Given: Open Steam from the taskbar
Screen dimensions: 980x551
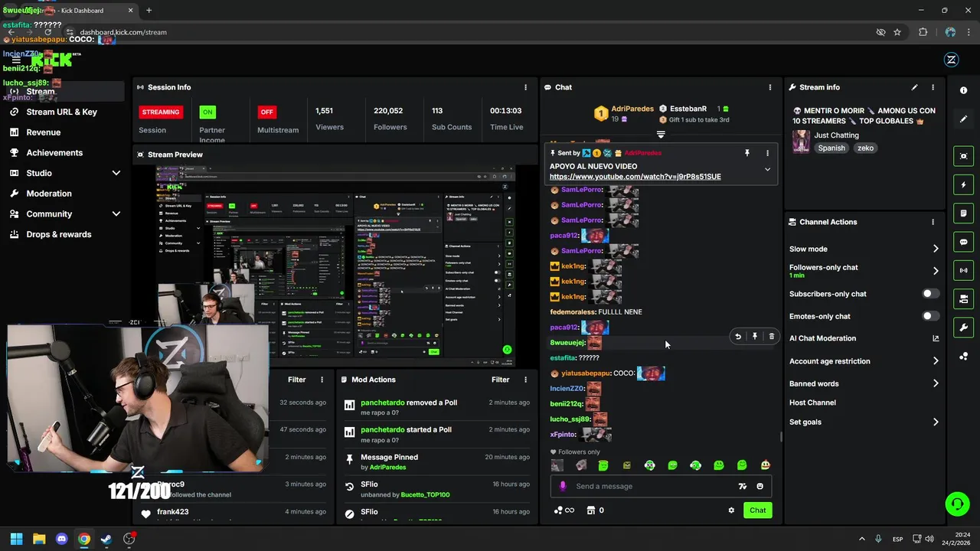Looking at the screenshot, I should 106,539.
